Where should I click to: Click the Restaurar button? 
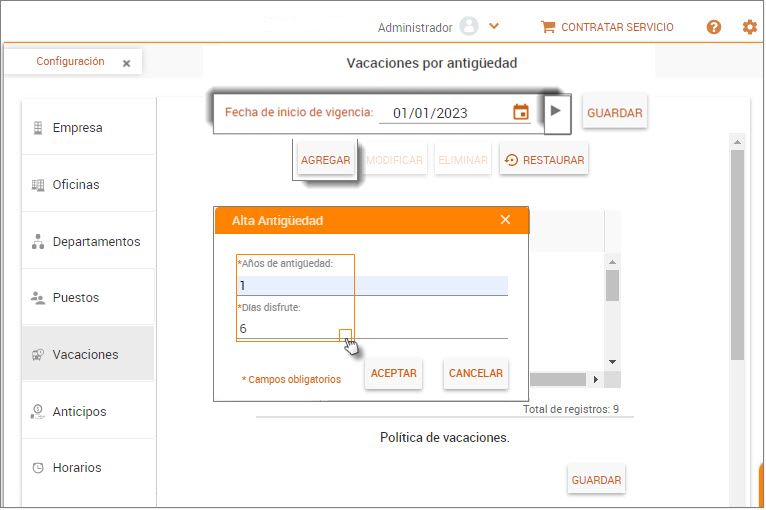pyautogui.click(x=543, y=160)
